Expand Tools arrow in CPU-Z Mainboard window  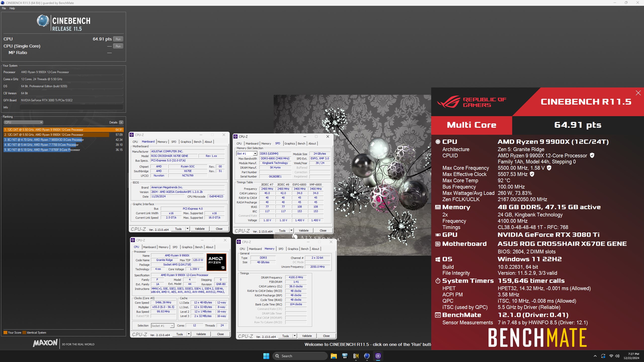click(187, 229)
